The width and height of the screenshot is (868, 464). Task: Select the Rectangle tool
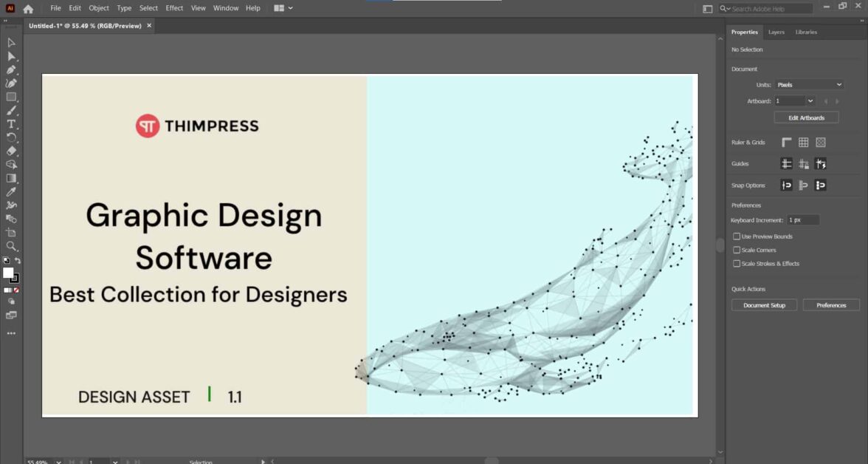coord(11,97)
